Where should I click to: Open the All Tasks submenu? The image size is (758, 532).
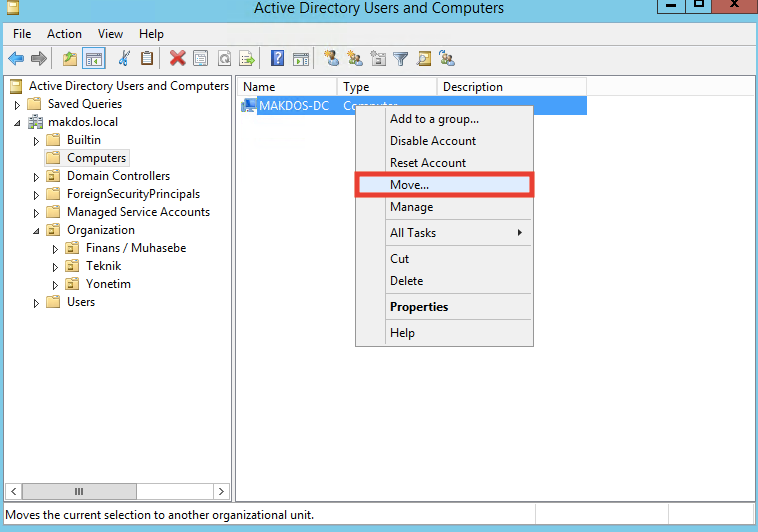tap(444, 233)
